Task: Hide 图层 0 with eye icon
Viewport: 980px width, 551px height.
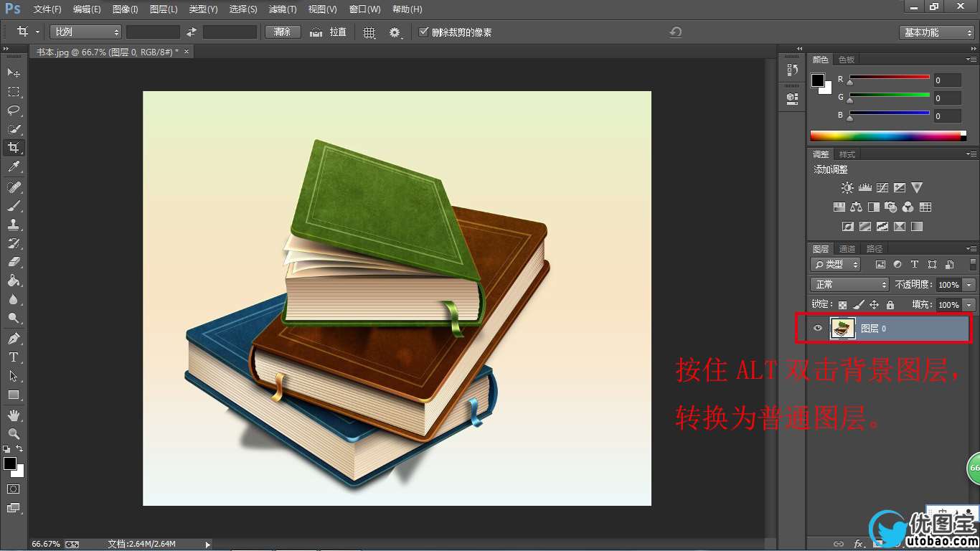Action: [818, 329]
